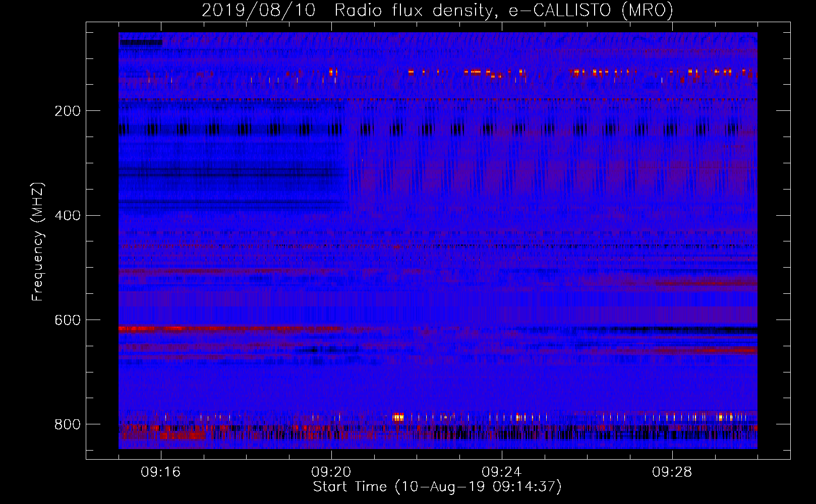Select the 09:28 time tick label

672,472
